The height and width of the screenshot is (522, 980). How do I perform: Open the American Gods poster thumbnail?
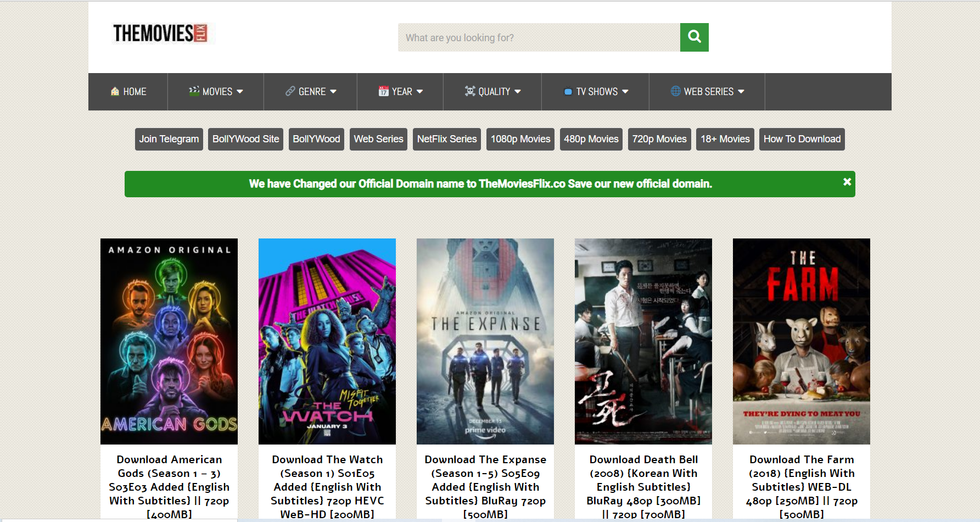tap(169, 341)
